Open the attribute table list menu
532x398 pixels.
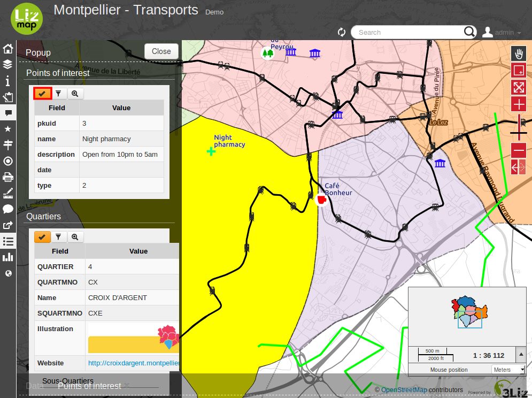point(8,241)
